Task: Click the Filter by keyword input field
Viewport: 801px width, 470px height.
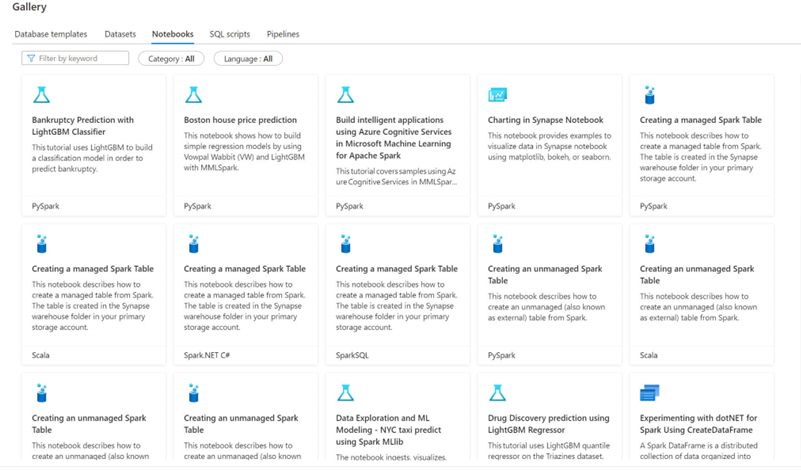Action: pyautogui.click(x=75, y=58)
